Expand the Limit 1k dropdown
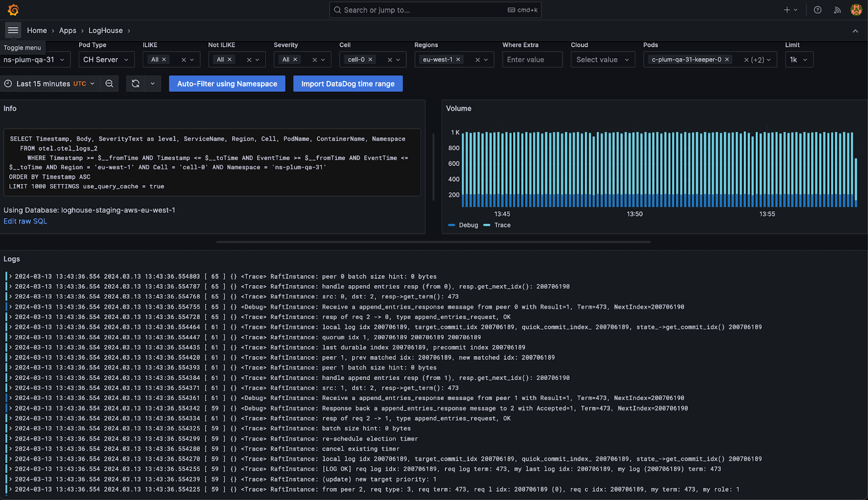Image resolution: width=868 pixels, height=500 pixels. (799, 60)
